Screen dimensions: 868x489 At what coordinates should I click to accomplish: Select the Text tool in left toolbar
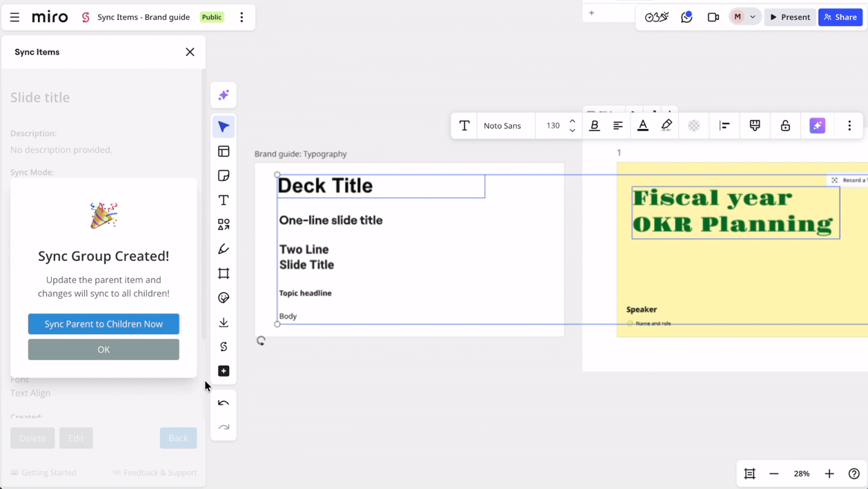click(224, 200)
